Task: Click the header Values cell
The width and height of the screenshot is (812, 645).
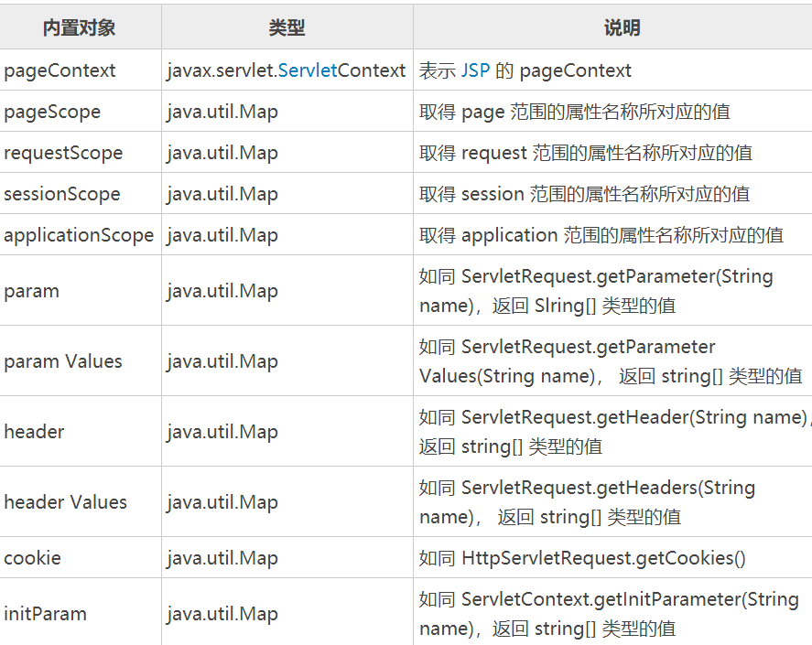Action: (x=66, y=502)
